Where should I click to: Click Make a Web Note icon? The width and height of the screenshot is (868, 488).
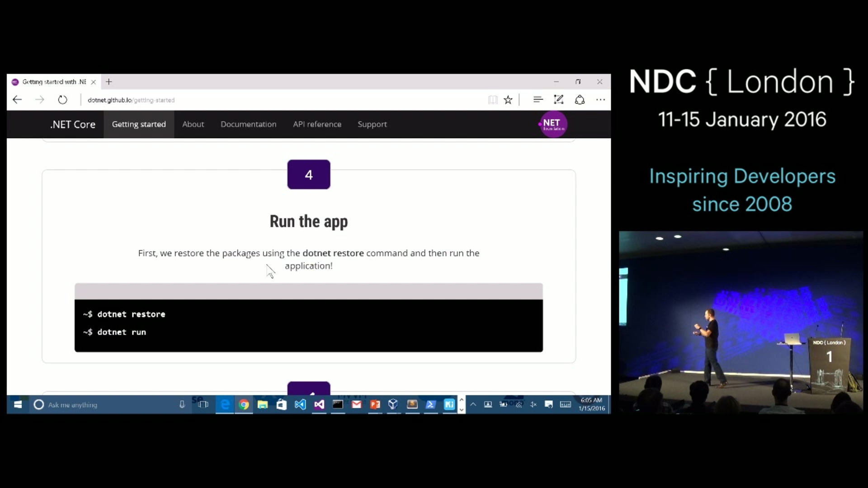pos(559,100)
